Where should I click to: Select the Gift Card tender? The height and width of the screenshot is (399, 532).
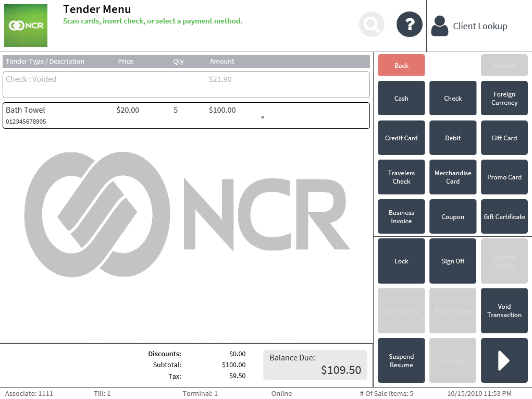504,138
